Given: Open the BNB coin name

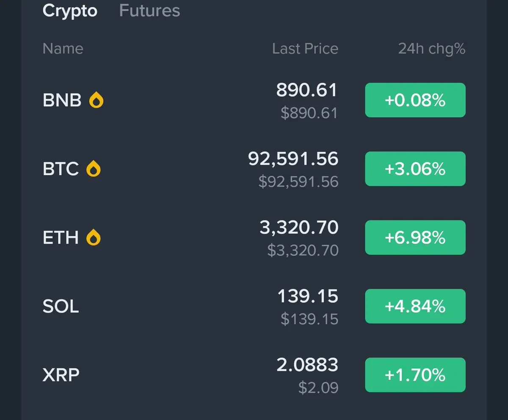Looking at the screenshot, I should (x=62, y=101).
